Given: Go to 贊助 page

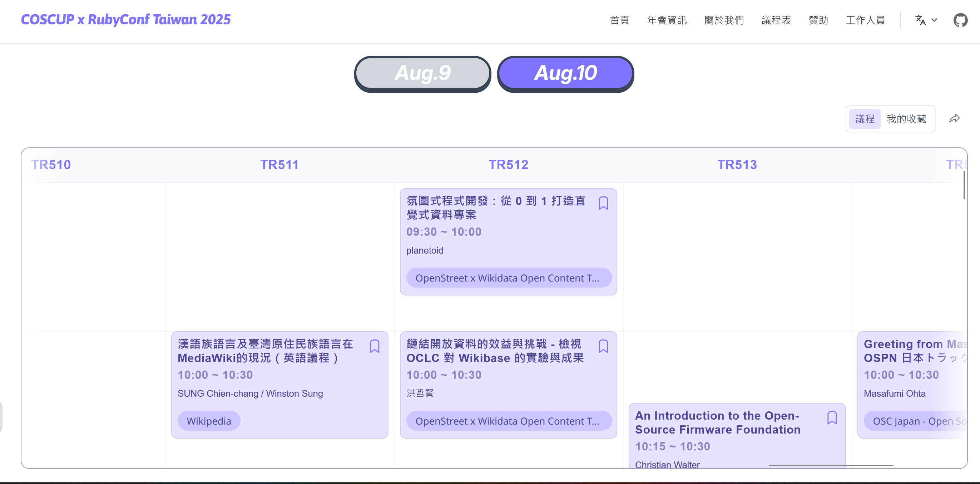Looking at the screenshot, I should [818, 20].
